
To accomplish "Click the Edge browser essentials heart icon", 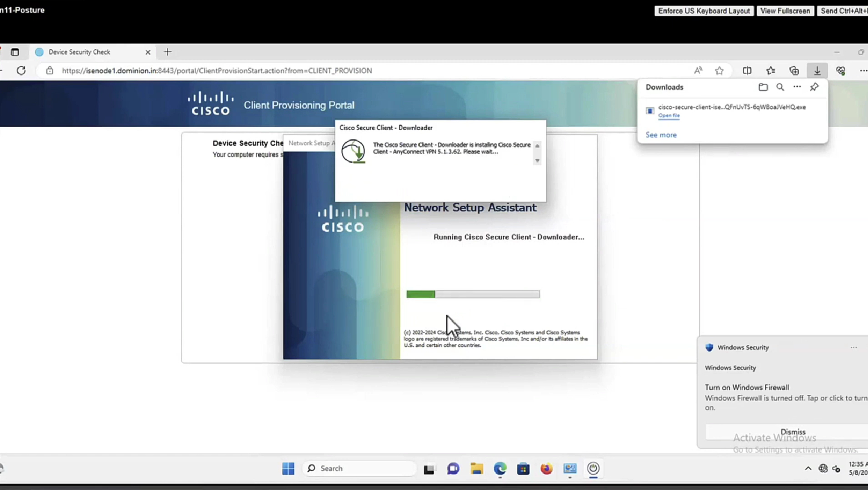I will (x=841, y=71).
